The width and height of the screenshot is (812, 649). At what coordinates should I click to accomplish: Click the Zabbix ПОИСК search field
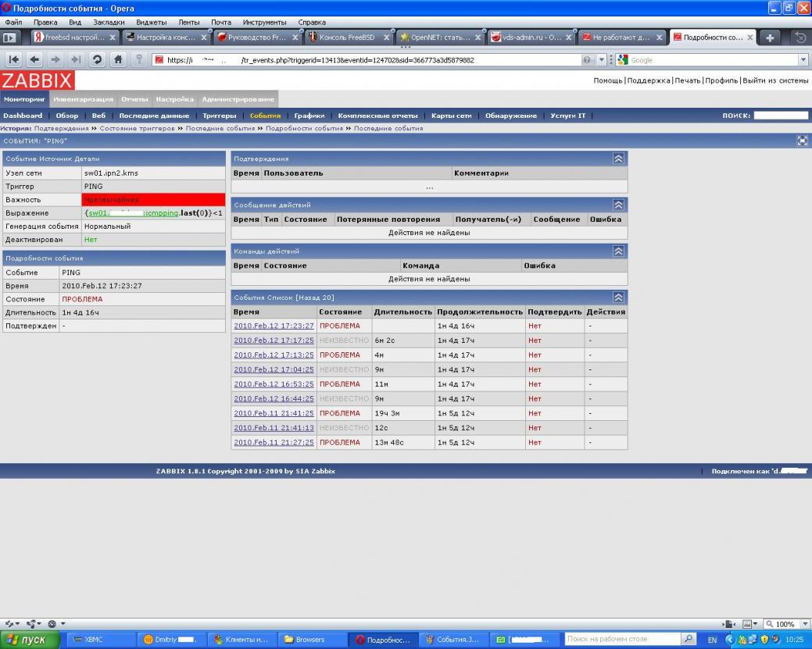(x=780, y=116)
